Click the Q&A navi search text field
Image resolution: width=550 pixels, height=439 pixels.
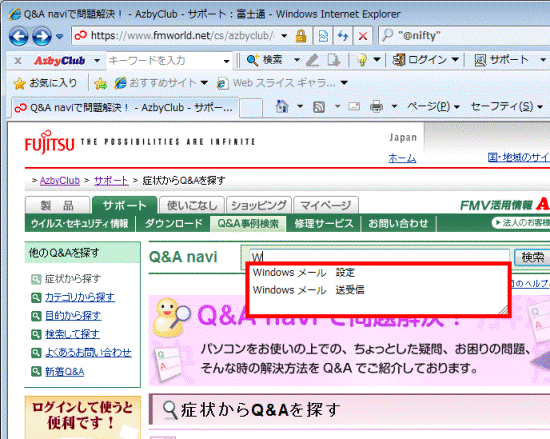pyautogui.click(x=380, y=257)
